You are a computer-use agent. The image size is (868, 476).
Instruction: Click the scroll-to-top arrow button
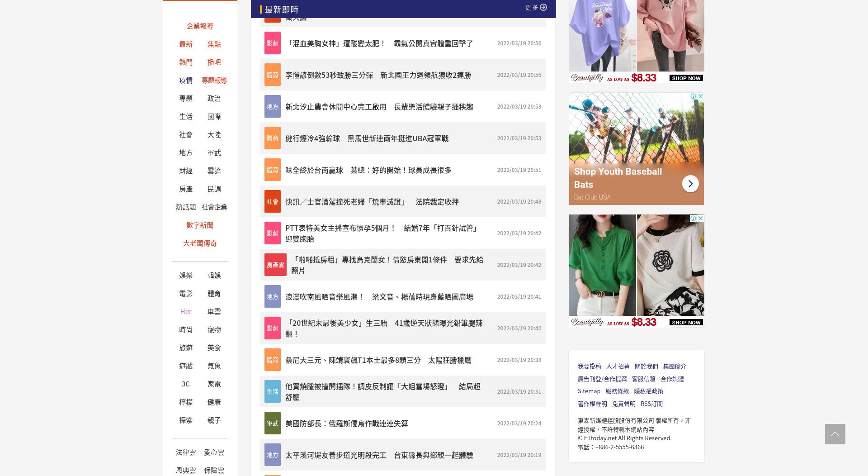(x=835, y=434)
